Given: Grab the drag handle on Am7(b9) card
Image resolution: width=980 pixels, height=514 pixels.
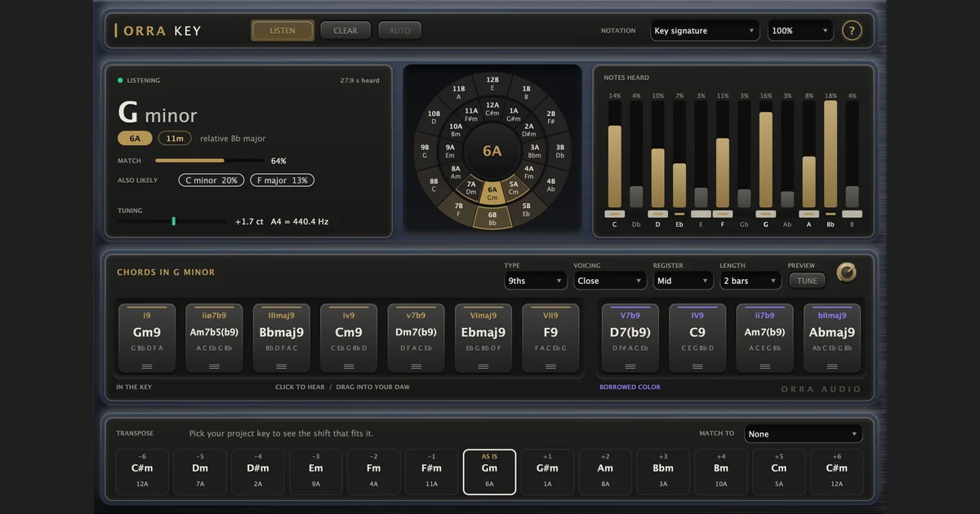Looking at the screenshot, I should coord(765,366).
